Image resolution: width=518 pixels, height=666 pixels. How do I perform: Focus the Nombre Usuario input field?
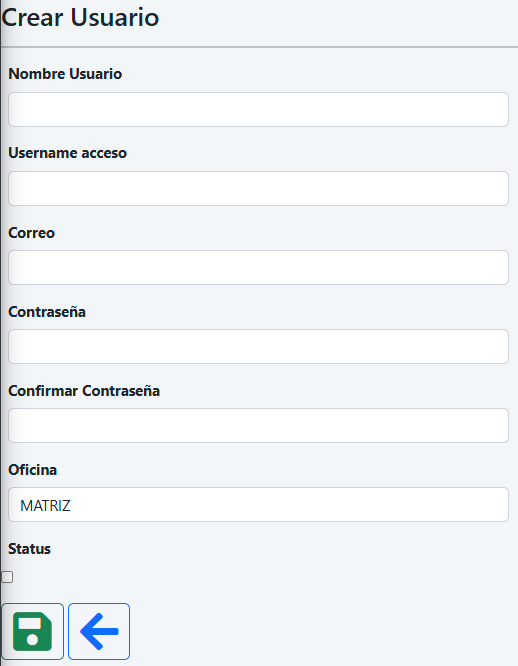click(x=258, y=110)
